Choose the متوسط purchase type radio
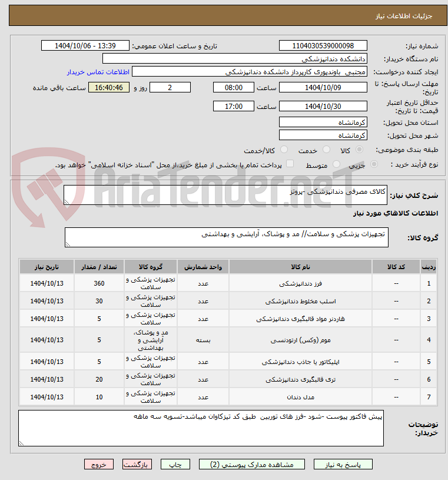This screenshot has height=480, width=448. tap(336, 164)
